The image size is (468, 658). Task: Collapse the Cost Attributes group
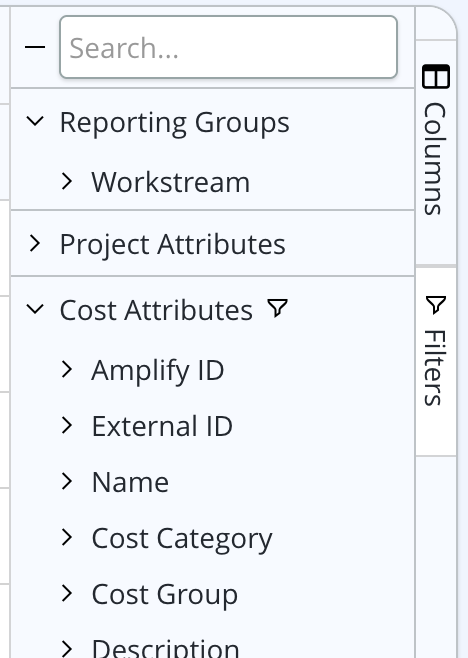click(x=35, y=309)
